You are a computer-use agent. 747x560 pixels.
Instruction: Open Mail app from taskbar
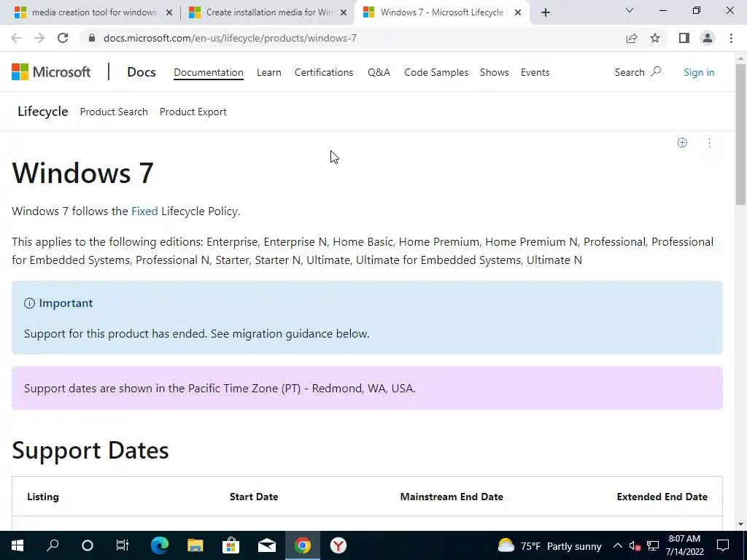(267, 545)
